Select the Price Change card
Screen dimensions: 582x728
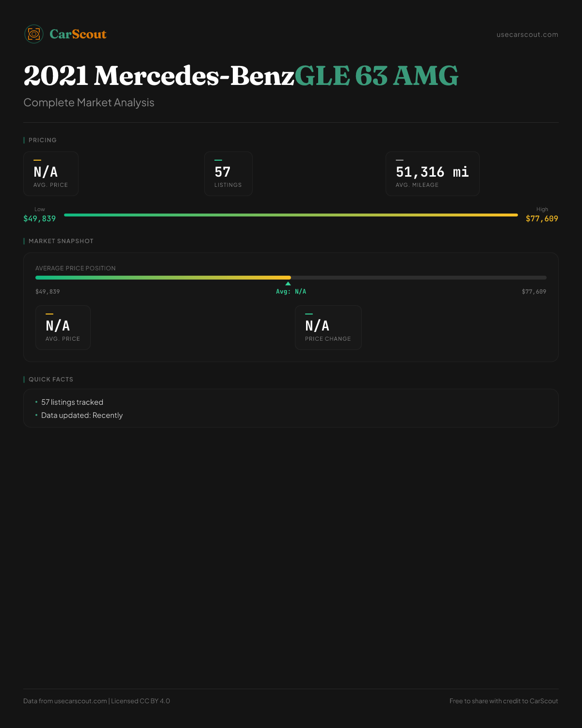(328, 328)
